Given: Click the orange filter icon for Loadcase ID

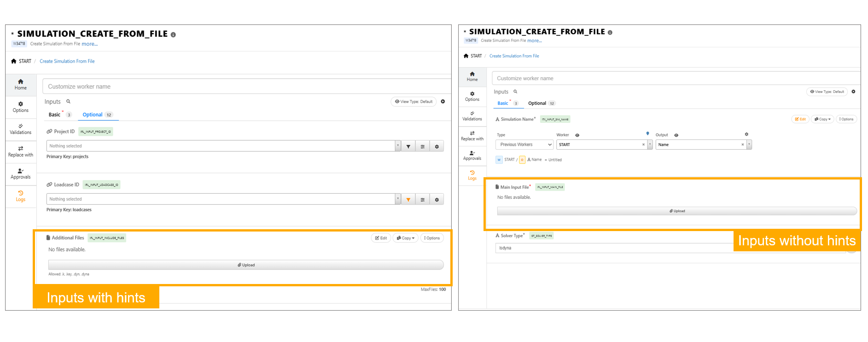Looking at the screenshot, I should click(408, 199).
